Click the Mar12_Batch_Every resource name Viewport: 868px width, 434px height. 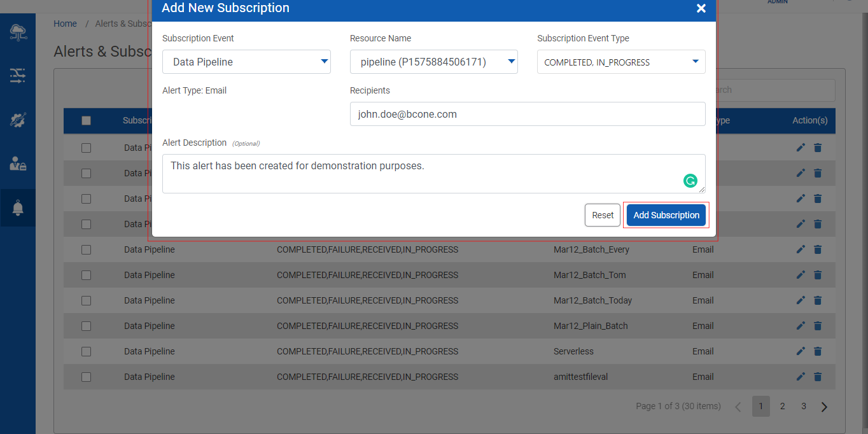pyautogui.click(x=591, y=249)
